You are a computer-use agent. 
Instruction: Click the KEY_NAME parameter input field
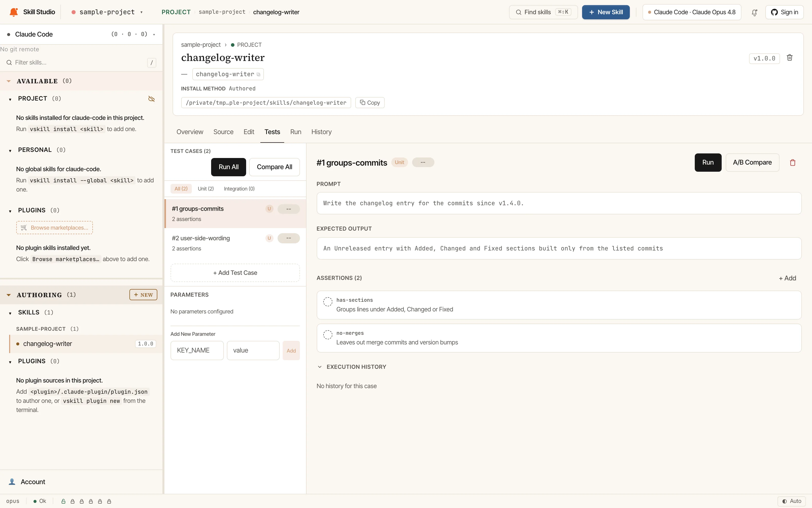(x=197, y=351)
